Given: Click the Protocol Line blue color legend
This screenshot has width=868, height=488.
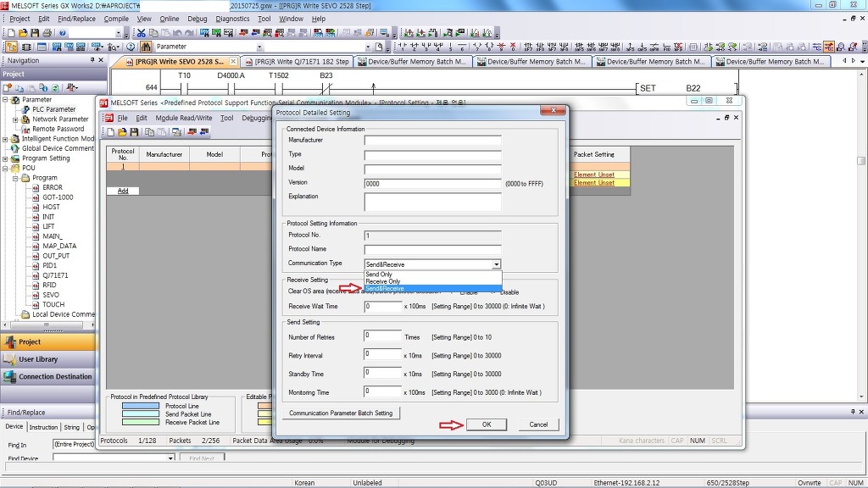Looking at the screenshot, I should pyautogui.click(x=140, y=406).
